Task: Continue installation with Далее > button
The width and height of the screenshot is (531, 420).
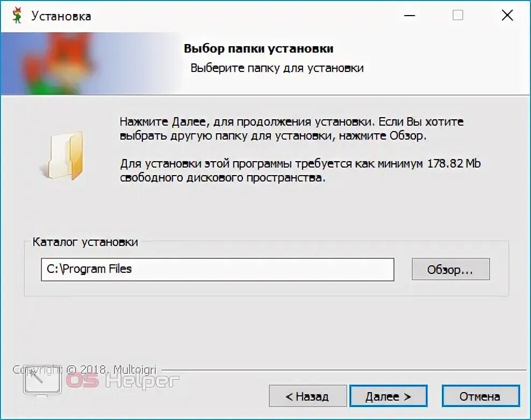Action: (388, 396)
